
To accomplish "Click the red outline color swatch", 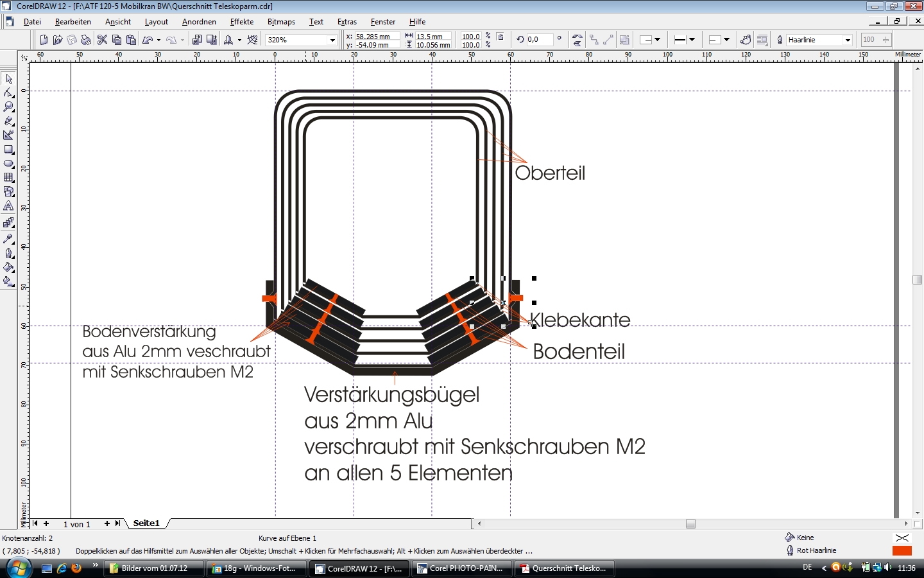I will pyautogui.click(x=902, y=550).
